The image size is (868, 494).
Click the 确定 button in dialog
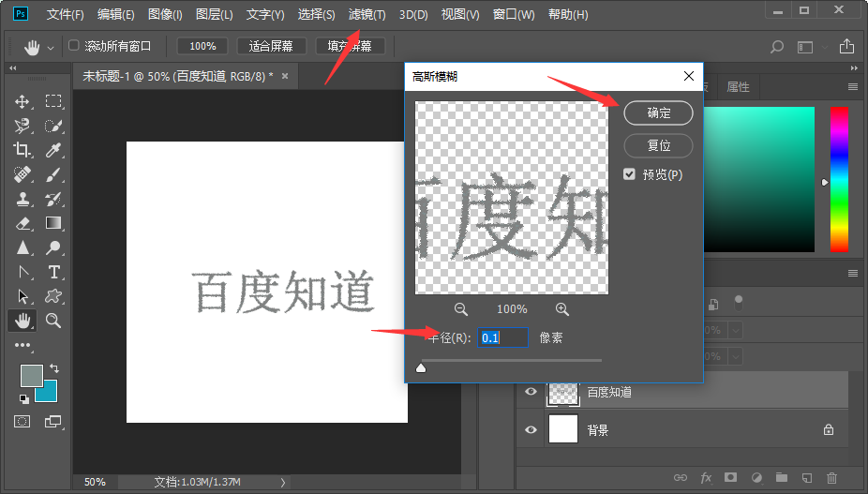point(658,113)
